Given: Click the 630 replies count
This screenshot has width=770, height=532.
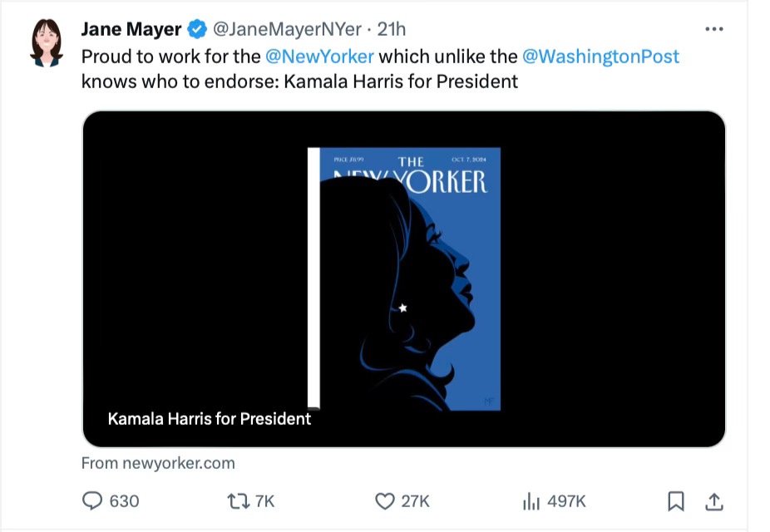Looking at the screenshot, I should coord(124,500).
